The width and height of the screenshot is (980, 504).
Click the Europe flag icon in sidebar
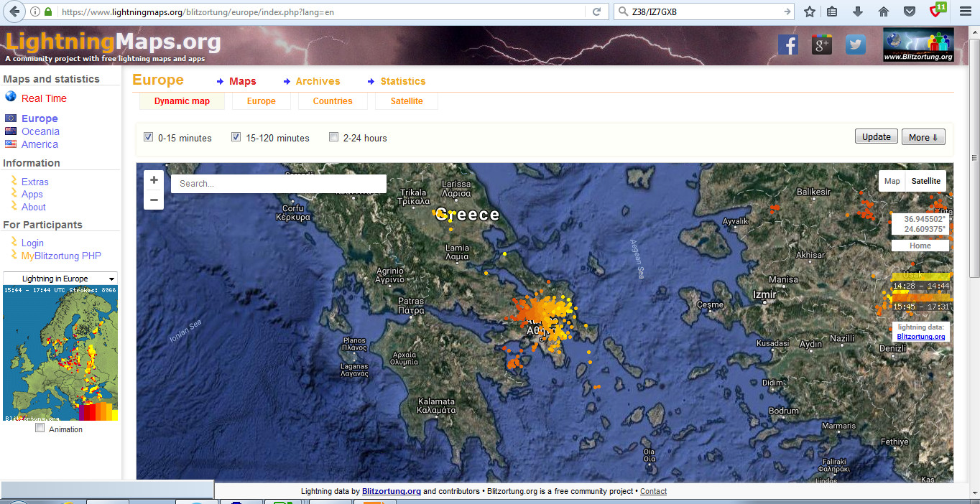[x=11, y=118]
